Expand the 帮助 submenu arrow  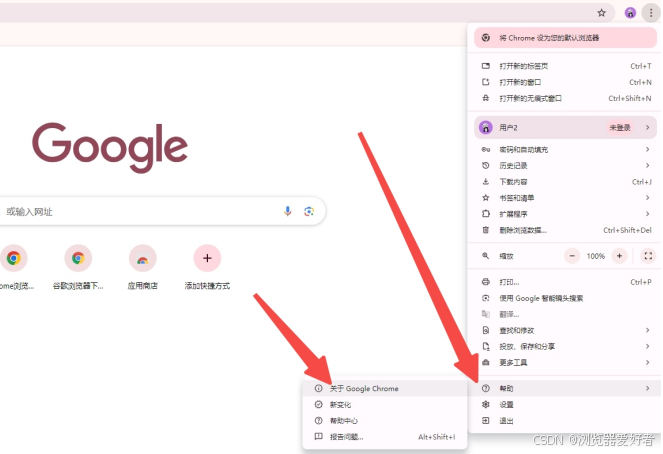click(647, 388)
